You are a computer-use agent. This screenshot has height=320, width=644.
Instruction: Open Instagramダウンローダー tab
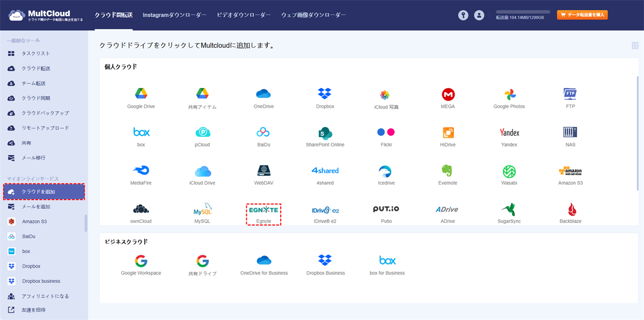[x=174, y=15]
